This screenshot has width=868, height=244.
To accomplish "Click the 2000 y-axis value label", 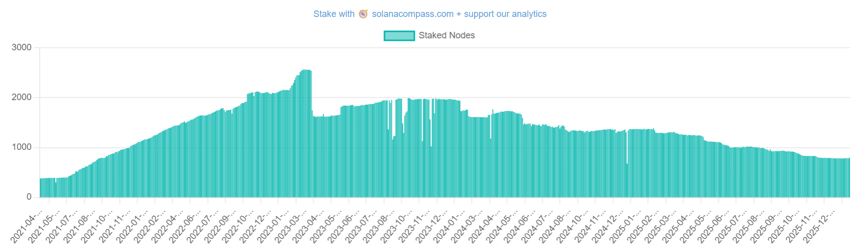I will 21,97.
